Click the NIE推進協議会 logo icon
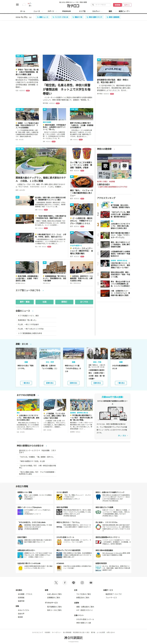The width and height of the screenshot is (147, 644). [x=98, y=555]
